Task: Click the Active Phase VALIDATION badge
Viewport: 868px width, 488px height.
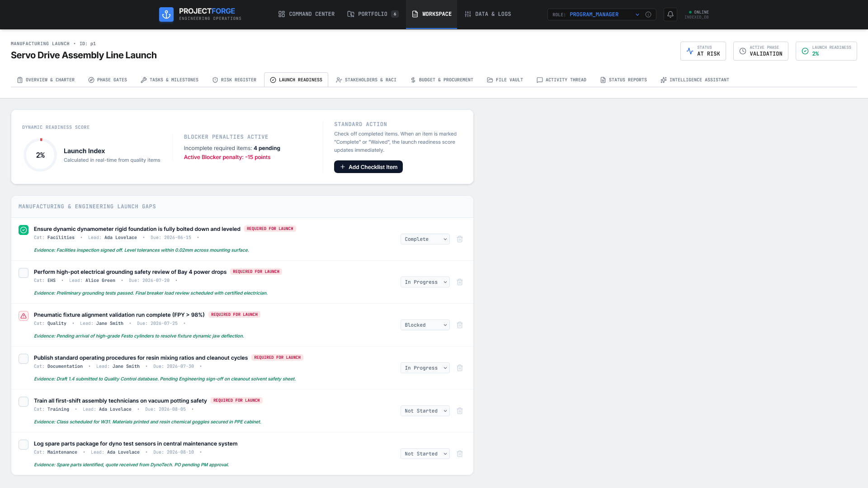Action: tap(760, 51)
